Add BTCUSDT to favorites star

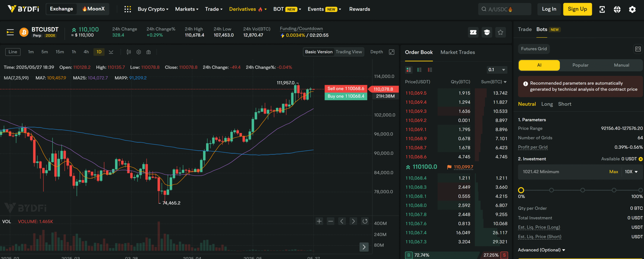pyautogui.click(x=501, y=32)
